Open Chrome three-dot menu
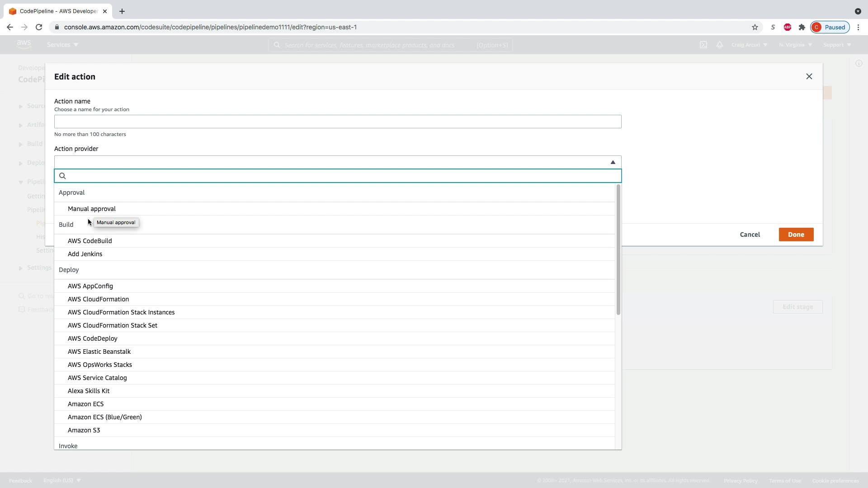Image resolution: width=868 pixels, height=488 pixels. [x=858, y=27]
